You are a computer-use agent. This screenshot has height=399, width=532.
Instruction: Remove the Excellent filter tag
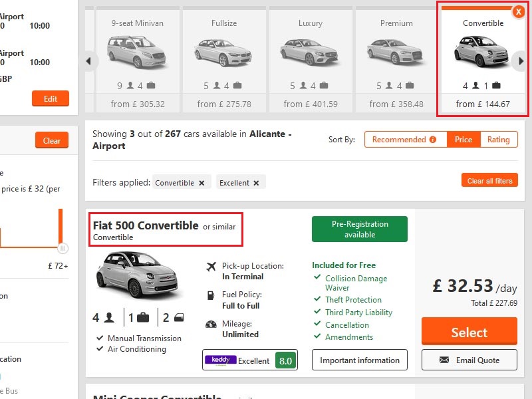click(256, 183)
